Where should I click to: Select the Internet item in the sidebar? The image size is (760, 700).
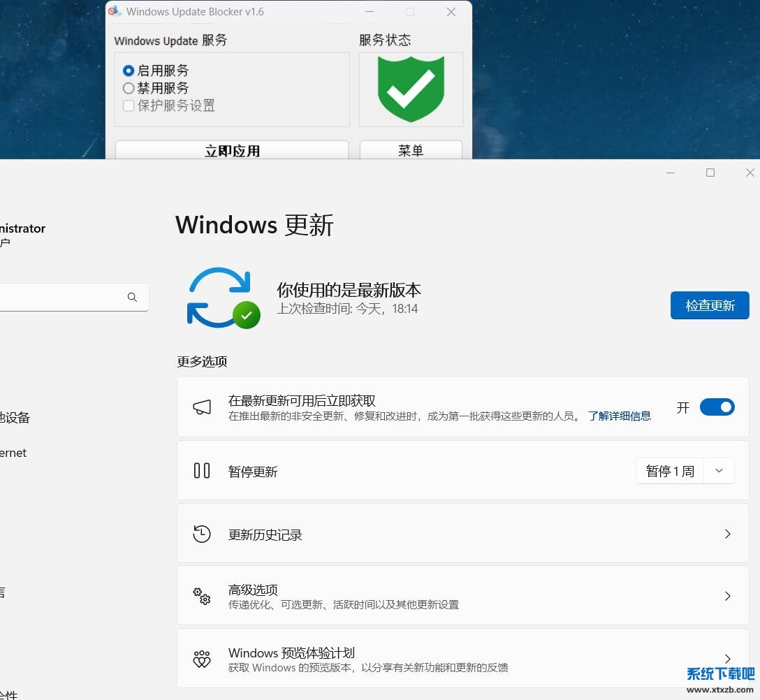point(13,453)
